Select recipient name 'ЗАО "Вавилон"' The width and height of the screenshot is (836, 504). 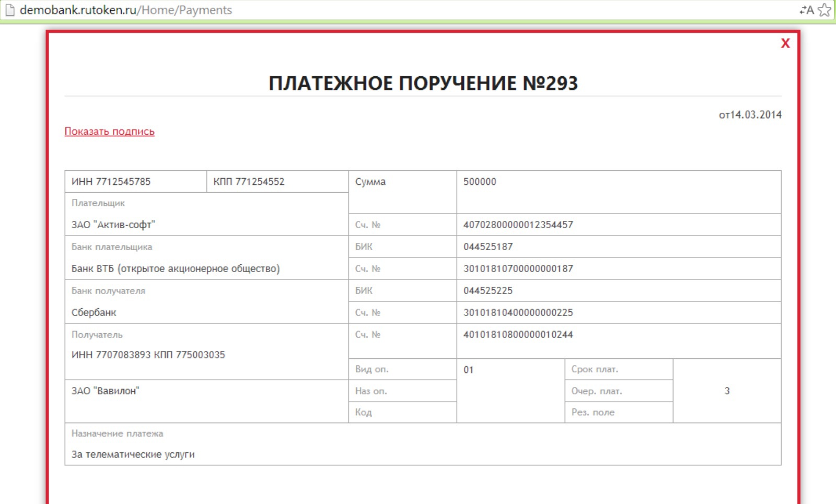(106, 391)
